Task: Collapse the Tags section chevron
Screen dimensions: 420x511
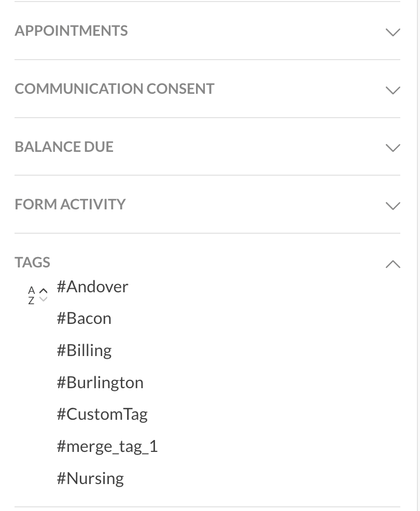Action: (393, 264)
